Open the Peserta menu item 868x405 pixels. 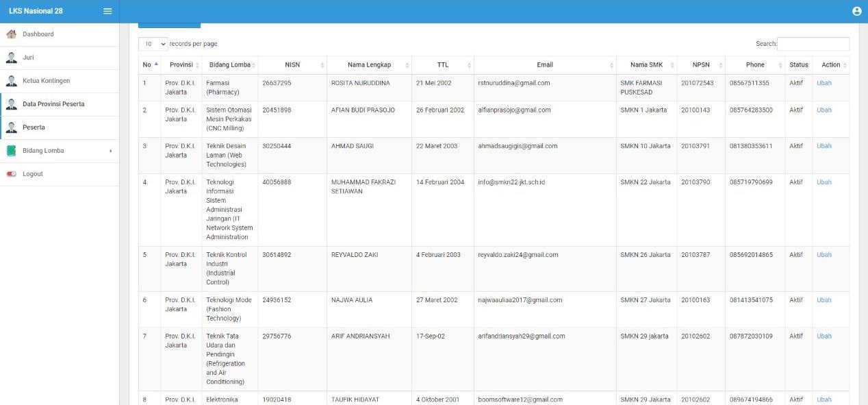(x=60, y=127)
